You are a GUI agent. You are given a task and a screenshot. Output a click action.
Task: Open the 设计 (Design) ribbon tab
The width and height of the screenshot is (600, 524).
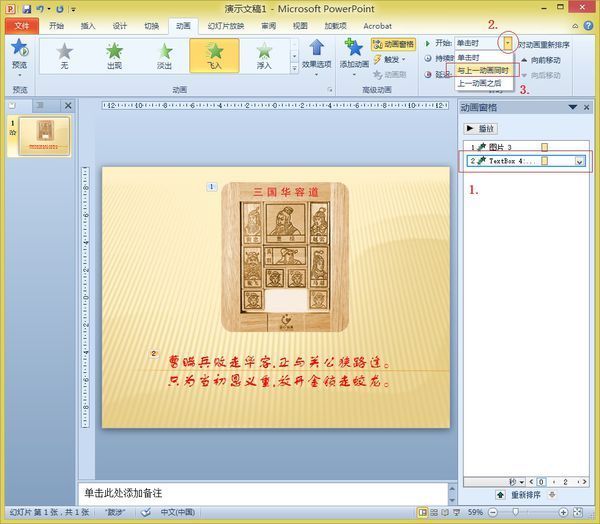tap(119, 26)
